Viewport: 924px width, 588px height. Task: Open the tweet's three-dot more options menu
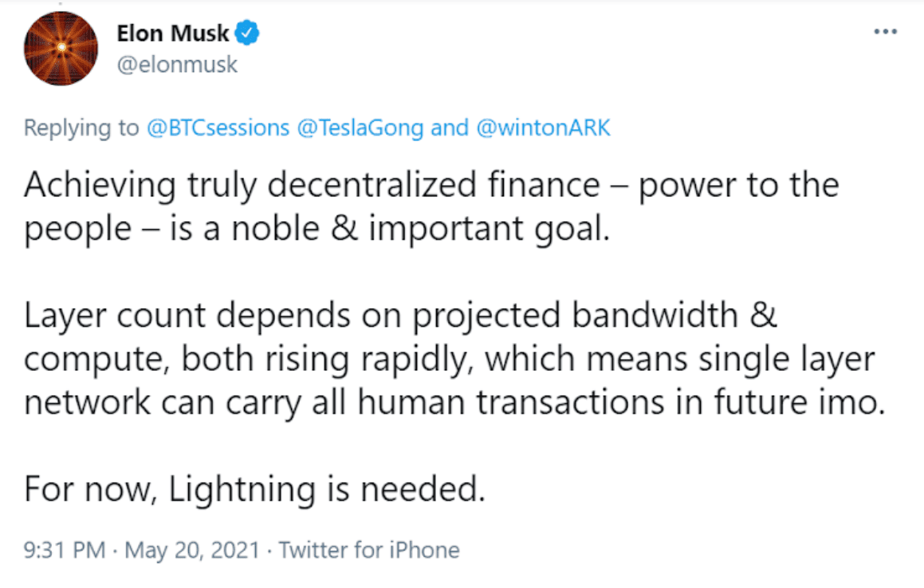click(885, 32)
